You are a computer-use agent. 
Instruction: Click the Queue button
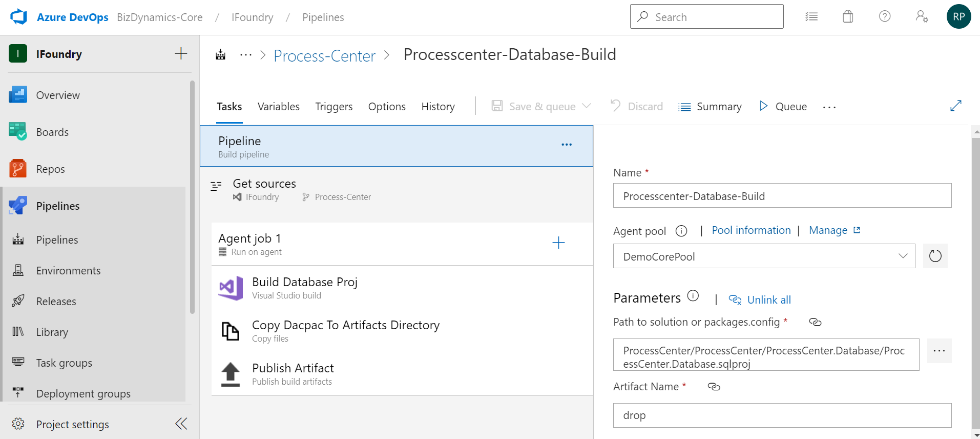point(783,106)
